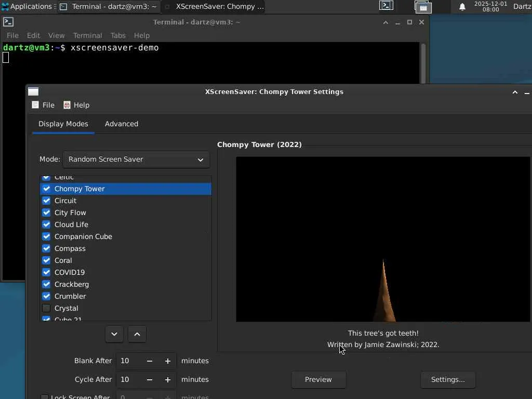Select Crackberg in the screensaver list
This screenshot has width=532, height=399.
pos(72,284)
